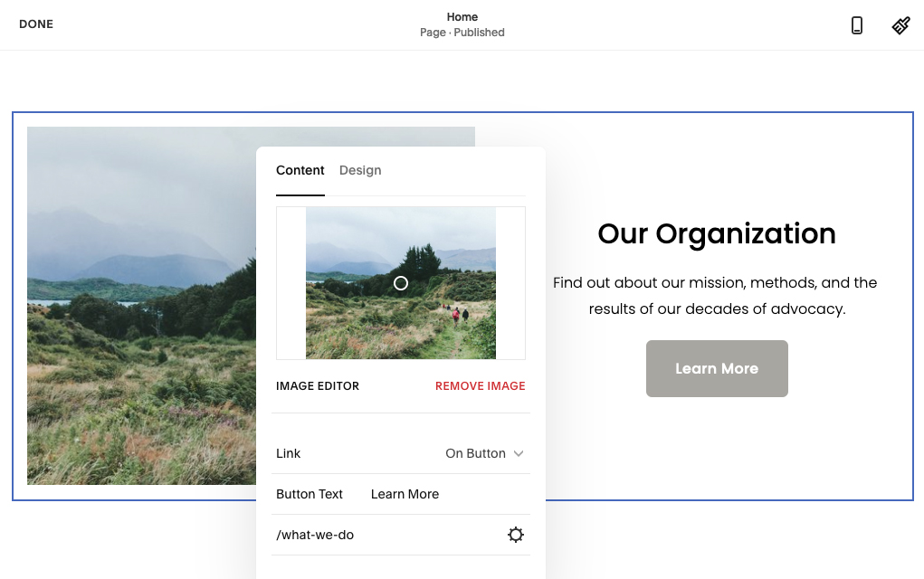The image size is (924, 579).
Task: Switch to mobile device preview
Action: click(857, 24)
